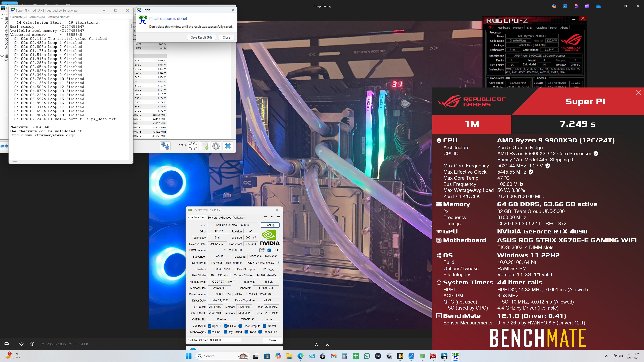Viewport: 644px width, 362px height.
Task: Open ROG CPU-Z icon on taskbar
Action: coord(433,356)
